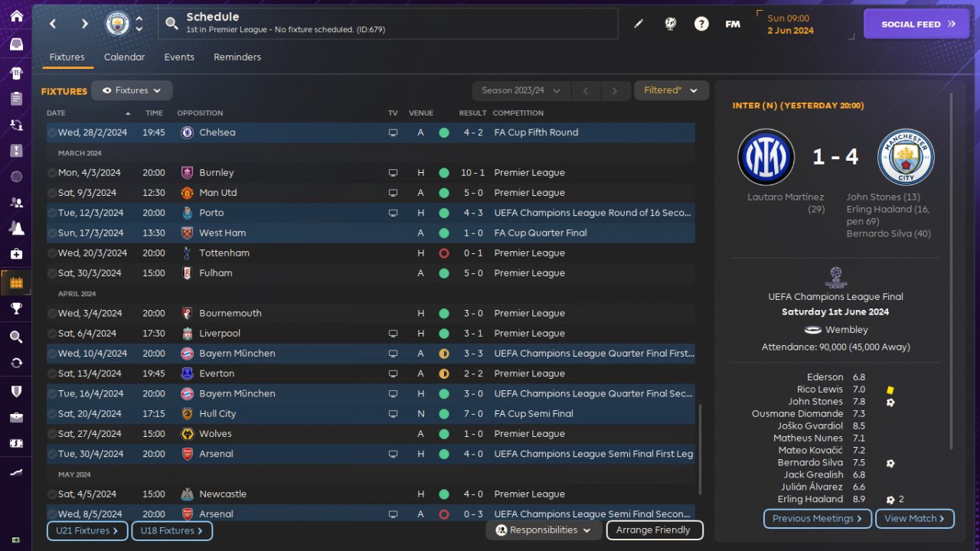
Task: Open the Transfers arrows sidebar icon
Action: coord(16,363)
